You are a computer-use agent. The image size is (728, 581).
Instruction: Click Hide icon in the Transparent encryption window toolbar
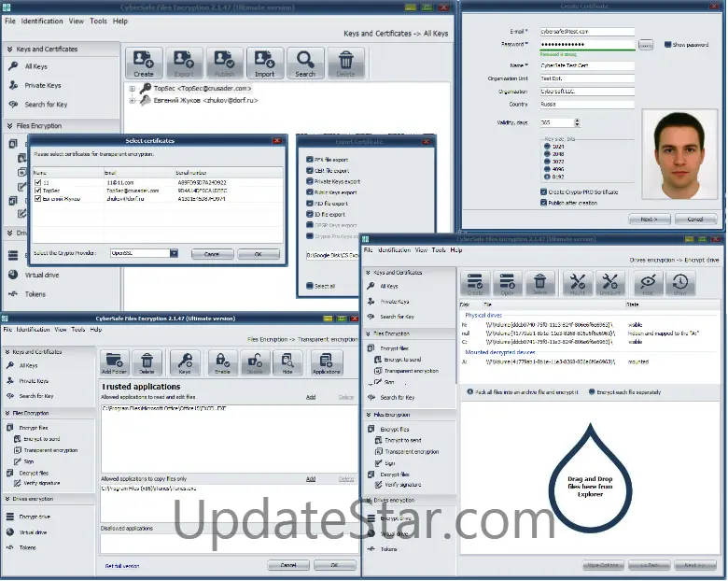pos(287,362)
